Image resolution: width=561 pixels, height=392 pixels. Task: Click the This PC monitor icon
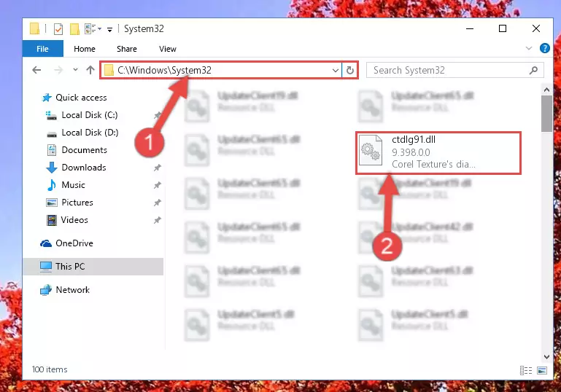[46, 267]
